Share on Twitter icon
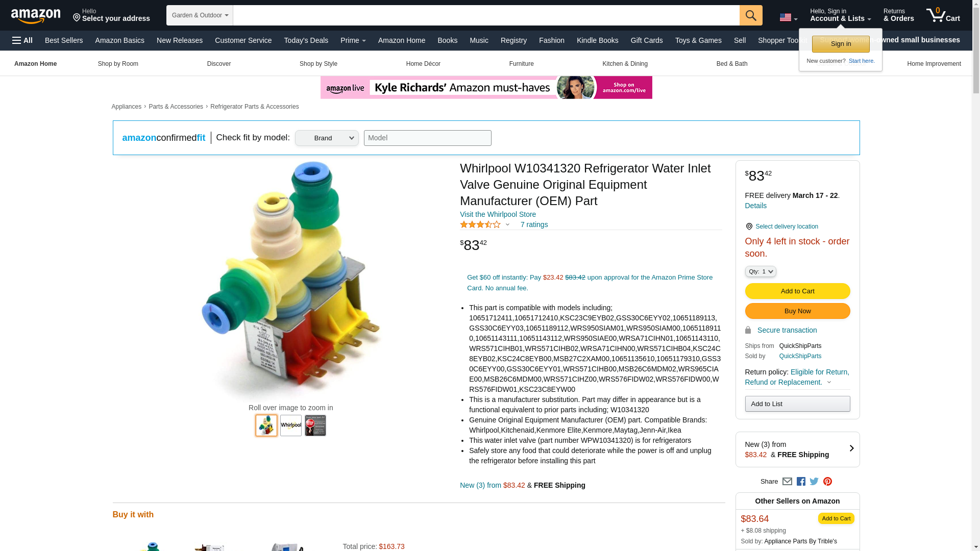Screen dimensions: 980x551 (x=814, y=481)
